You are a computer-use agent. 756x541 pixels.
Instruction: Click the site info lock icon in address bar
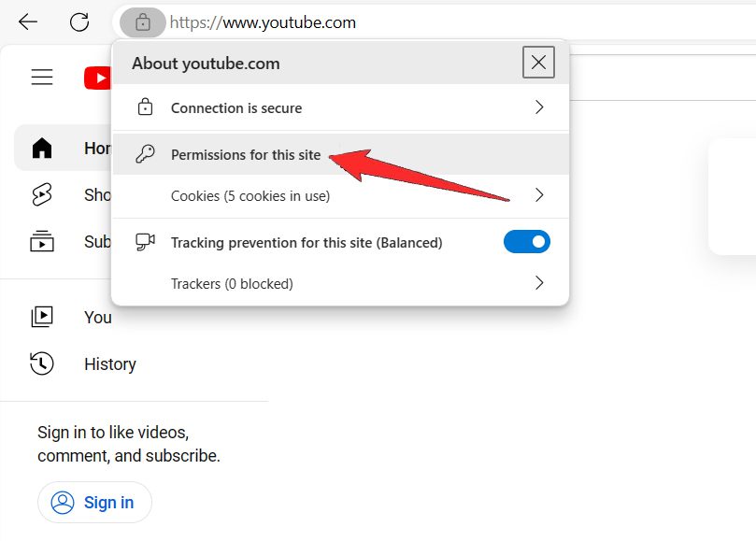point(142,21)
